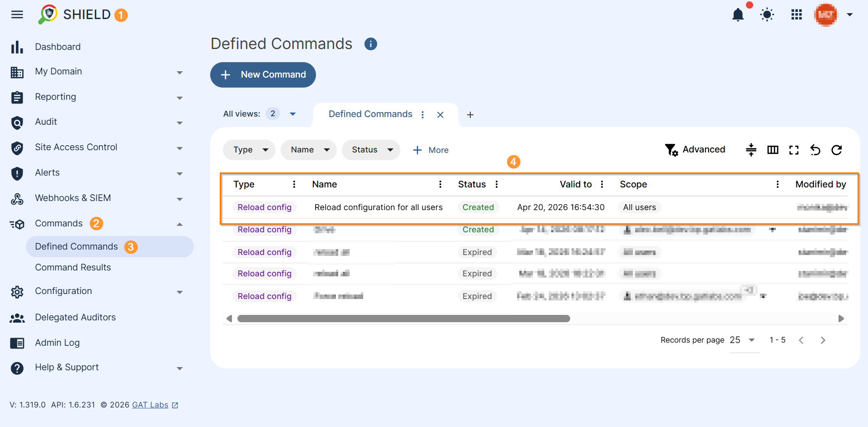This screenshot has height=427, width=868.
Task: Refresh the table with the reload icon
Action: (x=837, y=150)
